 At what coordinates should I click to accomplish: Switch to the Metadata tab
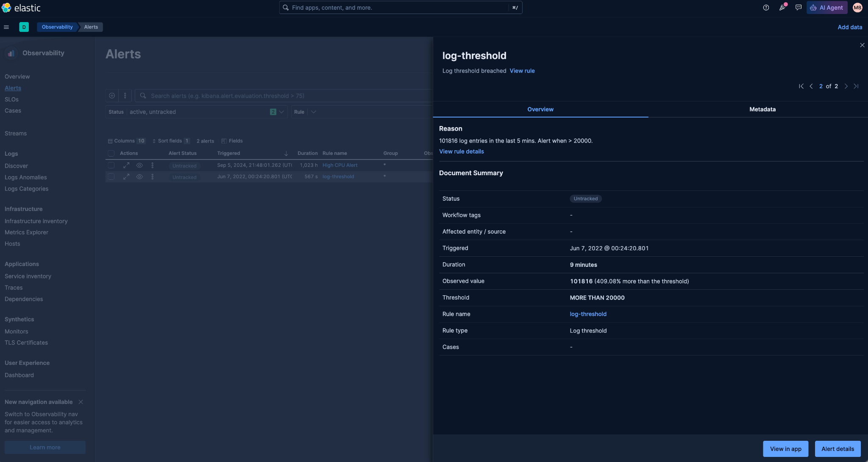[762, 109]
